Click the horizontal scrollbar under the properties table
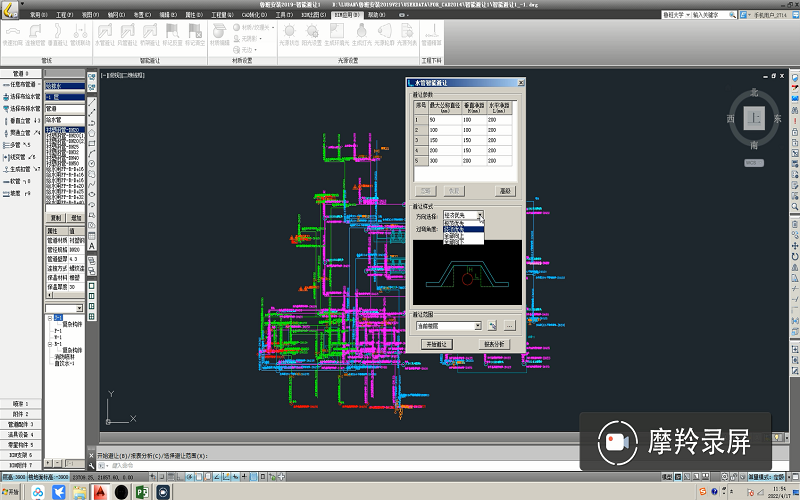 (x=65, y=295)
